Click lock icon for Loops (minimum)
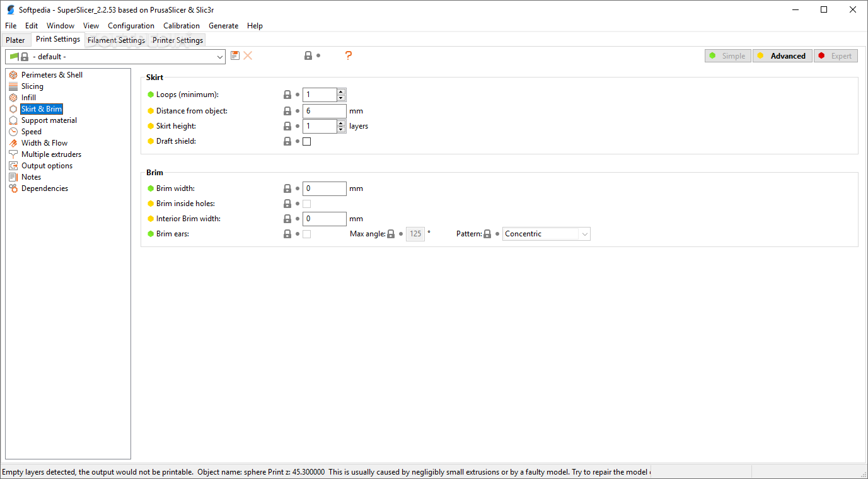868x479 pixels. click(287, 95)
